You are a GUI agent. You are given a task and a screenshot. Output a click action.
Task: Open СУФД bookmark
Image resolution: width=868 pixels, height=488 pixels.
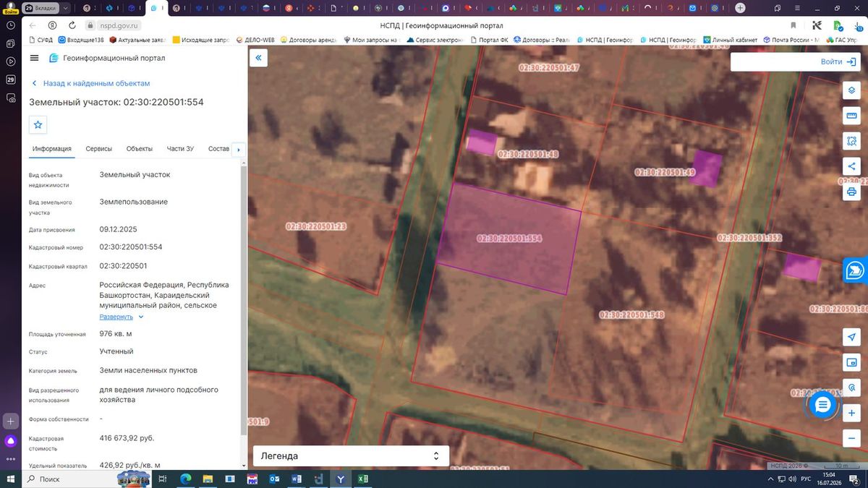pos(41,40)
